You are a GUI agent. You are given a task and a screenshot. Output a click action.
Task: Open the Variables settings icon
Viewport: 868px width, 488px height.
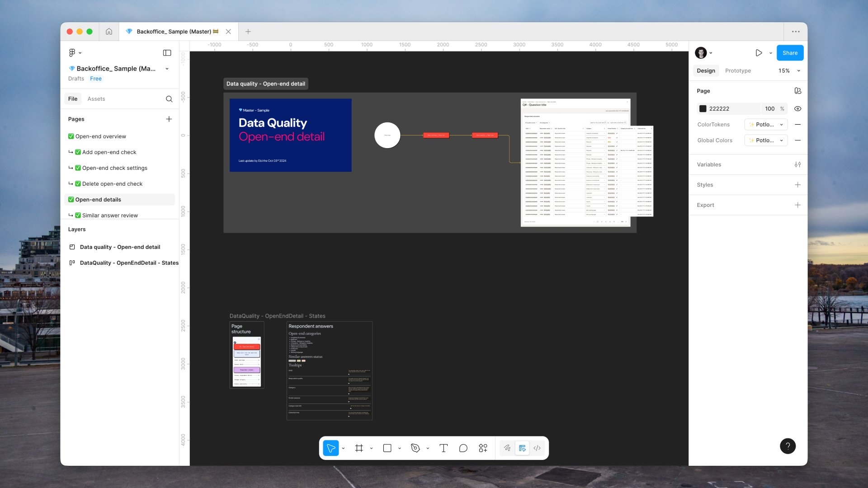797,164
